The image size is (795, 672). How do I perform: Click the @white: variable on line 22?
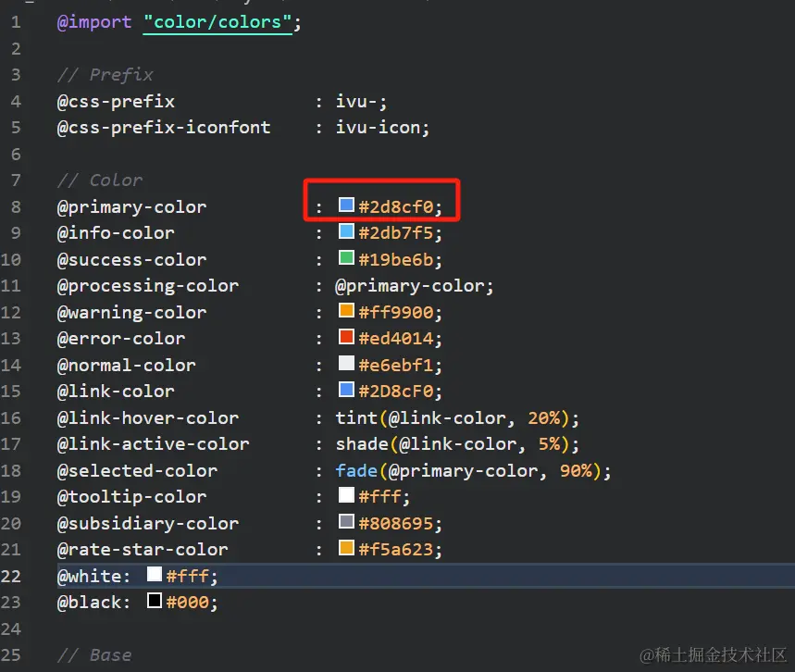pyautogui.click(x=93, y=576)
